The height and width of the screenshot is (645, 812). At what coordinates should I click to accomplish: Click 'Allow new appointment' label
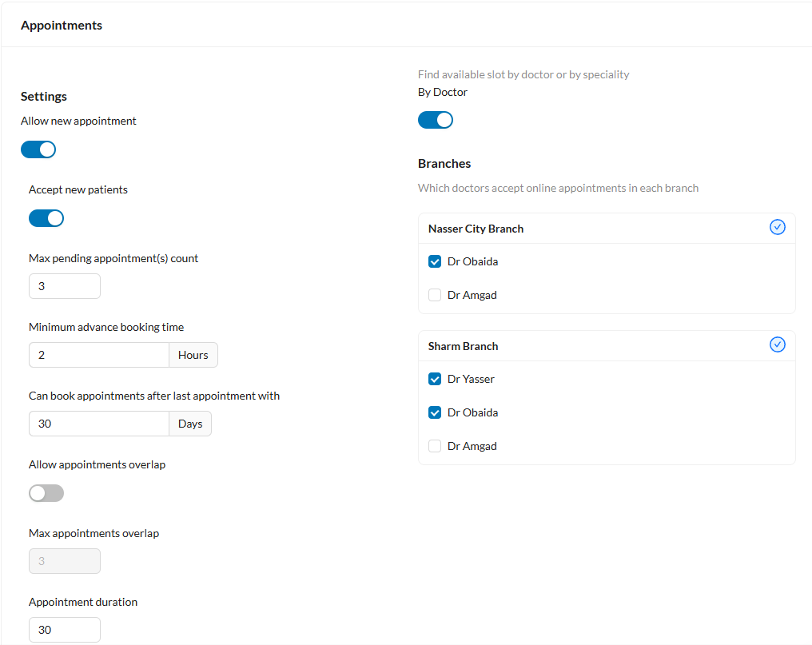coord(78,121)
